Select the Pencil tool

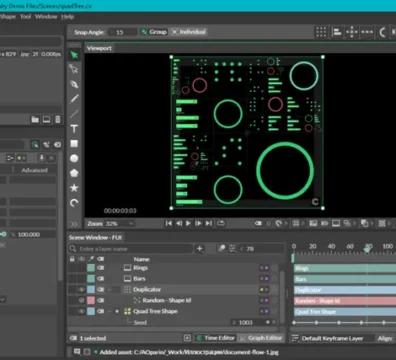(x=74, y=99)
